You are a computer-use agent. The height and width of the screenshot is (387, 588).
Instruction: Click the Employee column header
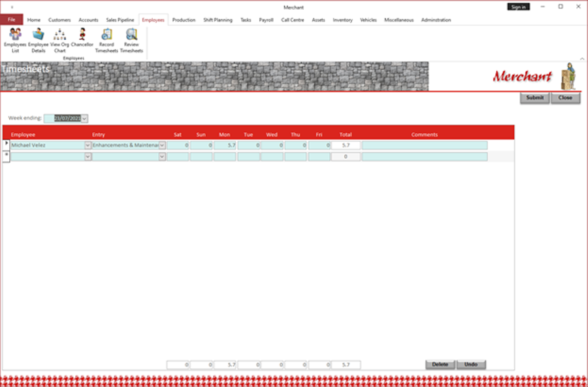23,135
